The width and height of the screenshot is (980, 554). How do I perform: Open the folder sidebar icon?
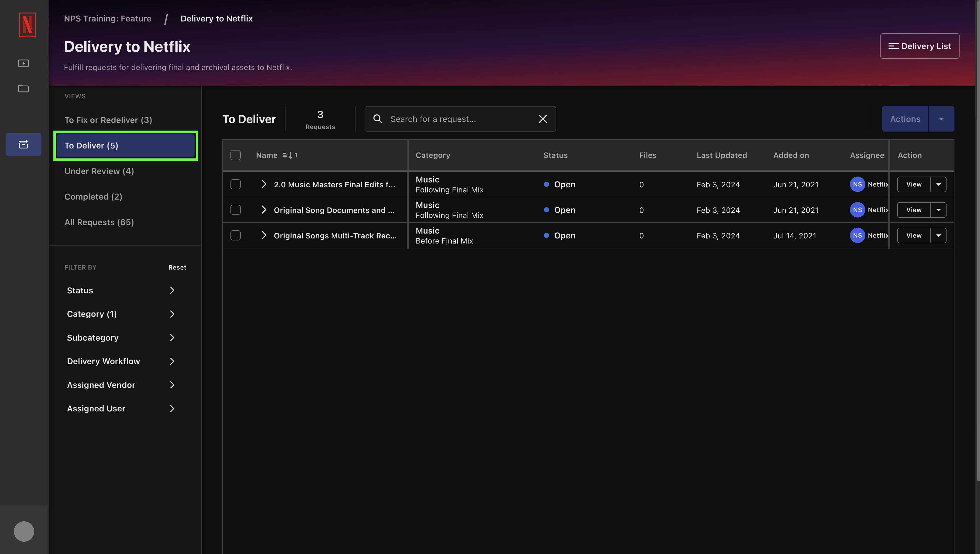click(x=24, y=88)
